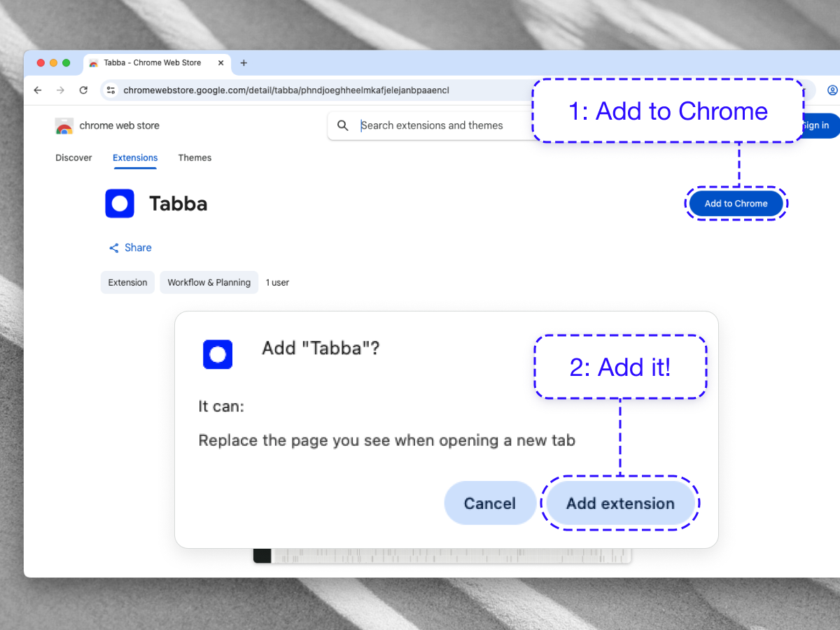Open the Discover section
The image size is (840, 630).
tap(73, 157)
